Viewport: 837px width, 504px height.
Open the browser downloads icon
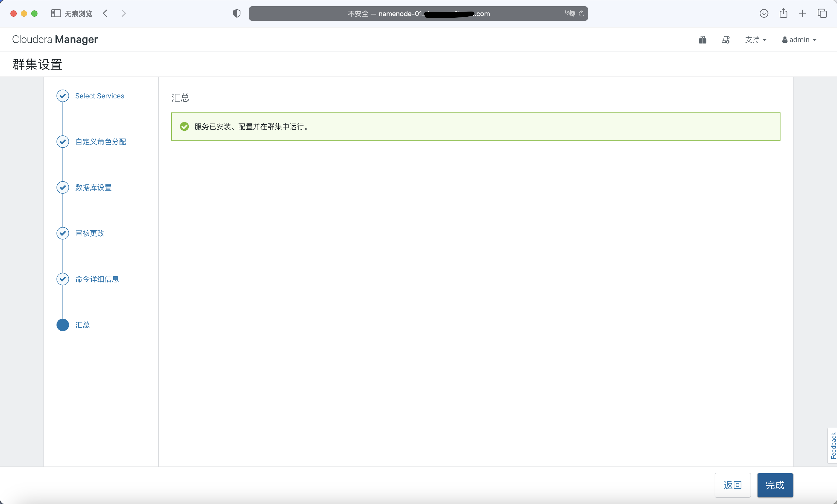[764, 13]
